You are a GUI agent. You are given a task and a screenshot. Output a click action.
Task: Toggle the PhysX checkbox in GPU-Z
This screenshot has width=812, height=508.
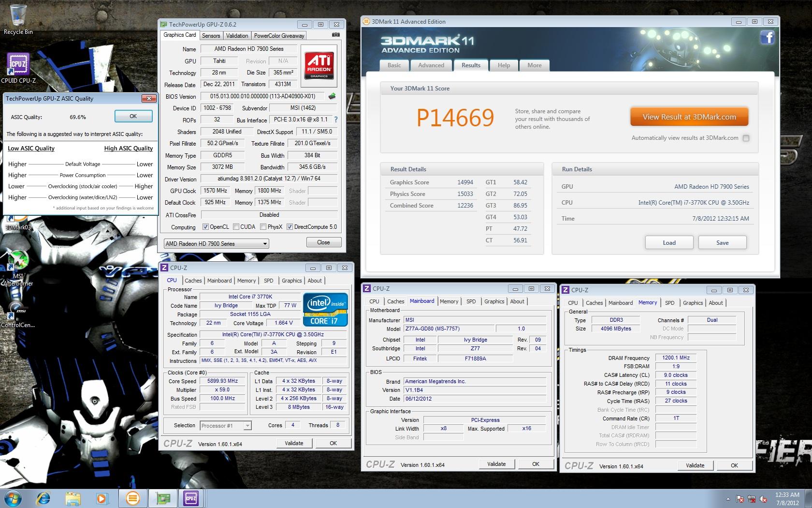[x=263, y=227]
